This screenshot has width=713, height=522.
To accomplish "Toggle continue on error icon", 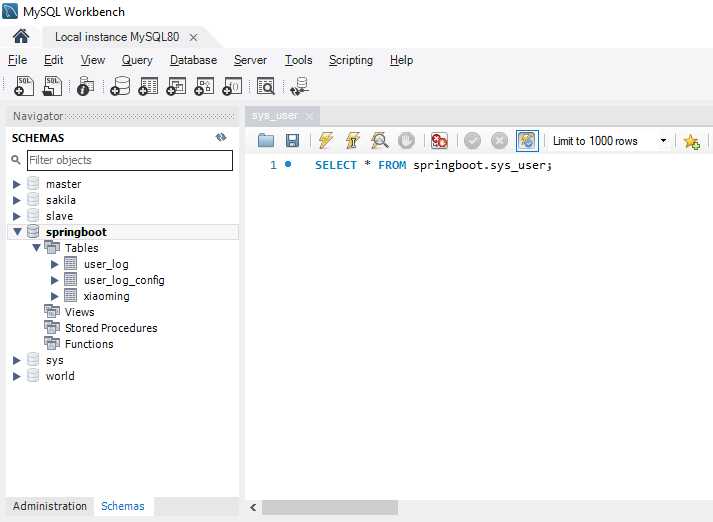I will pos(439,141).
